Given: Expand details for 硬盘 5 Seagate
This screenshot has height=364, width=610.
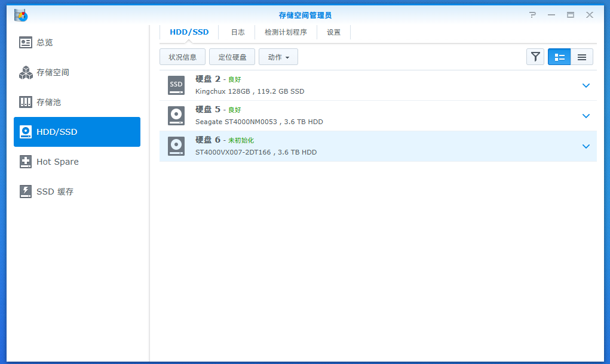Looking at the screenshot, I should tap(586, 116).
